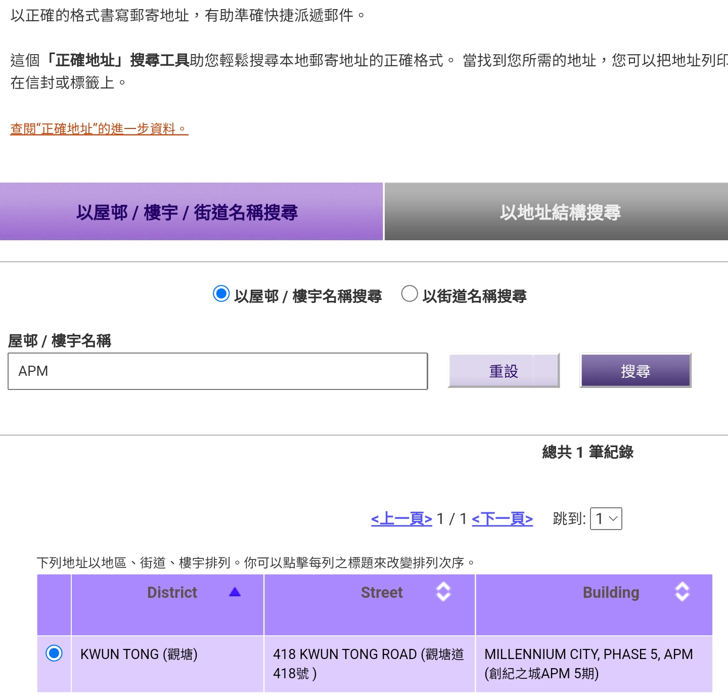The image size is (728, 700).
Task: Click the Building column header text
Action: point(611,592)
